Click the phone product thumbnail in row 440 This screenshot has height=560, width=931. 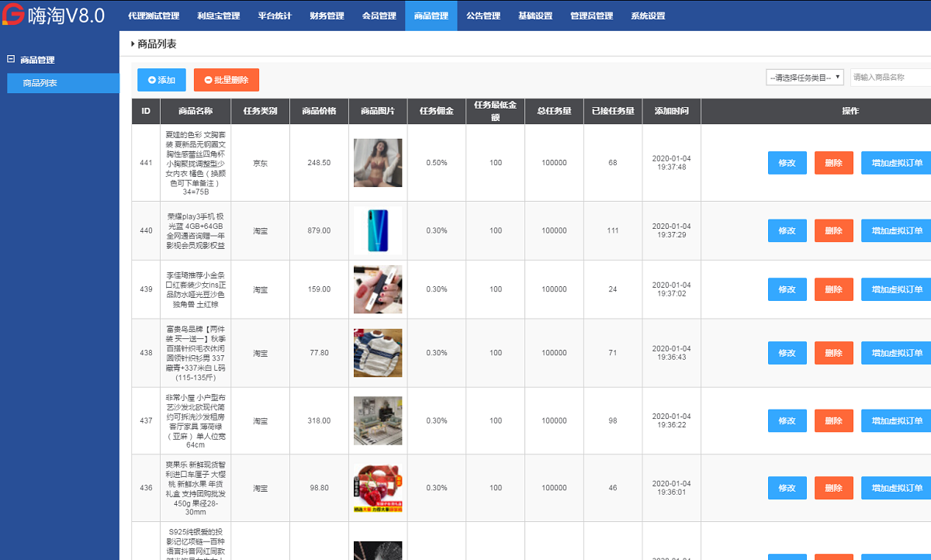(x=378, y=230)
